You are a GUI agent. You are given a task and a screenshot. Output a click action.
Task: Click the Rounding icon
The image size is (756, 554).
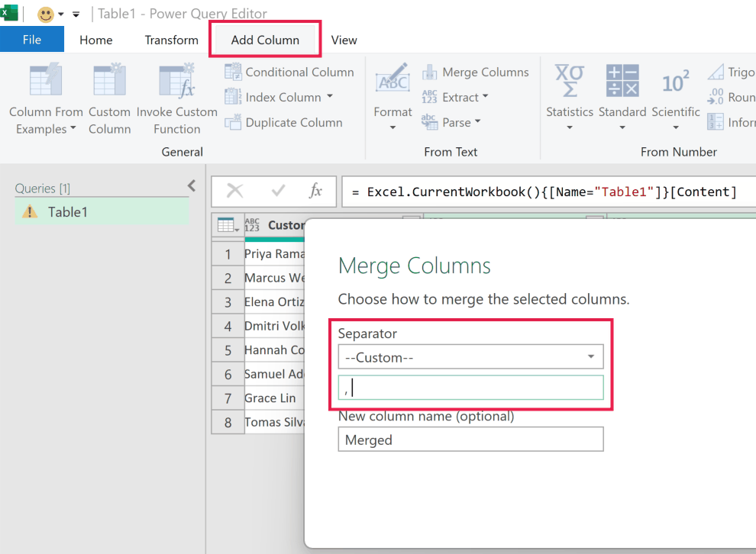(716, 97)
